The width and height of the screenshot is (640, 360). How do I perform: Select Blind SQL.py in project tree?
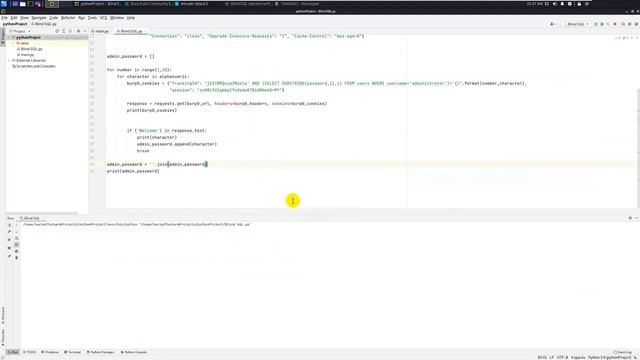click(x=30, y=49)
